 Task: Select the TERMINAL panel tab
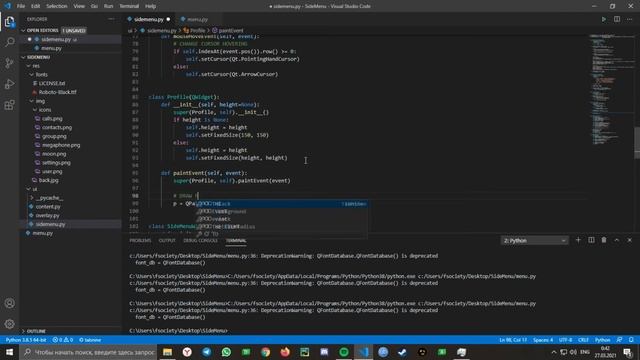coord(236,240)
